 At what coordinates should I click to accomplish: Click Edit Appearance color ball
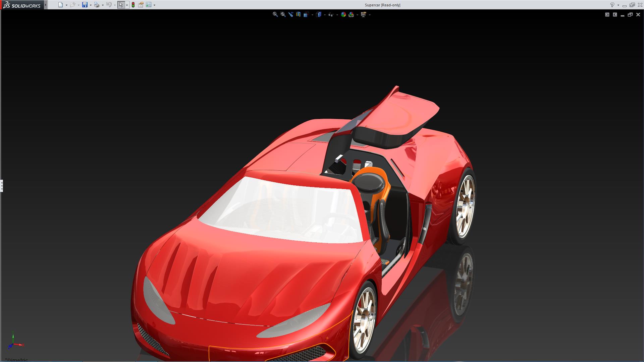[343, 14]
